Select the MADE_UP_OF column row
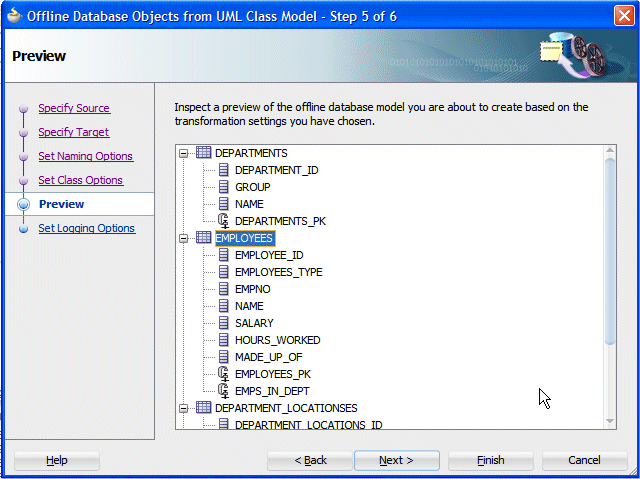This screenshot has width=640, height=479. pyautogui.click(x=269, y=357)
